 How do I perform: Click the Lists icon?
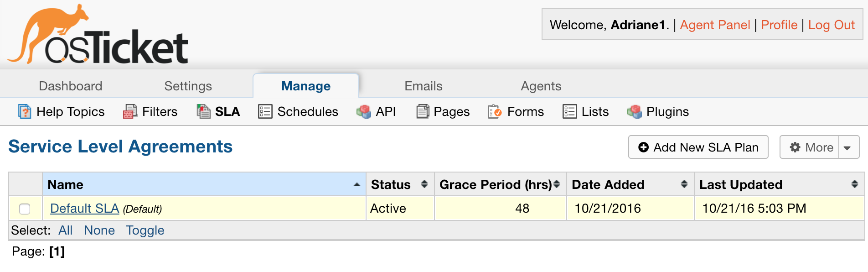569,111
